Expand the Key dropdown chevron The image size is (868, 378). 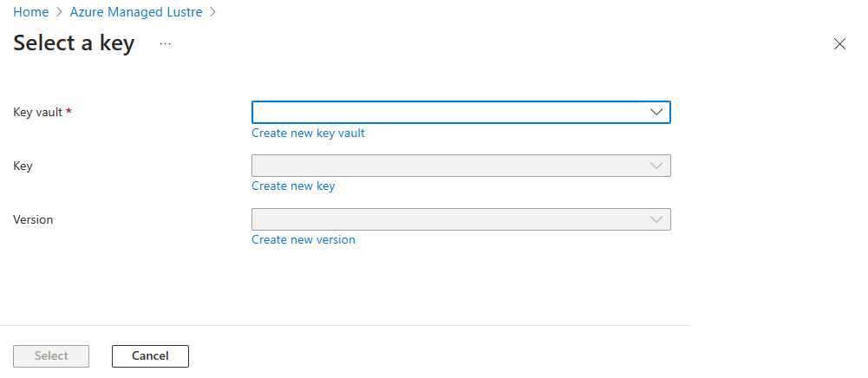tap(656, 166)
